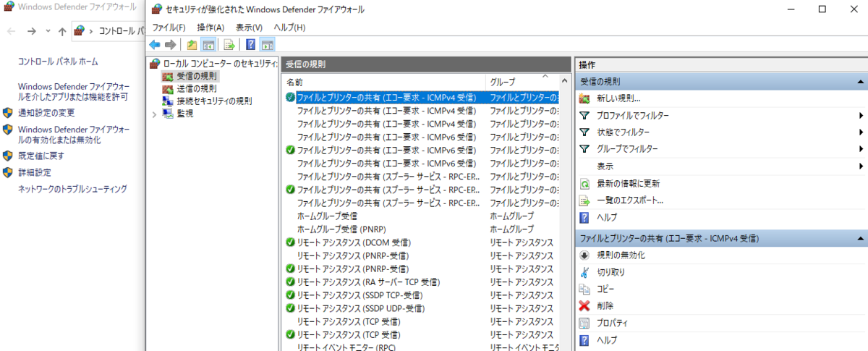Click the scissors icon 切り取り
This screenshot has width=868, height=351.
click(584, 272)
